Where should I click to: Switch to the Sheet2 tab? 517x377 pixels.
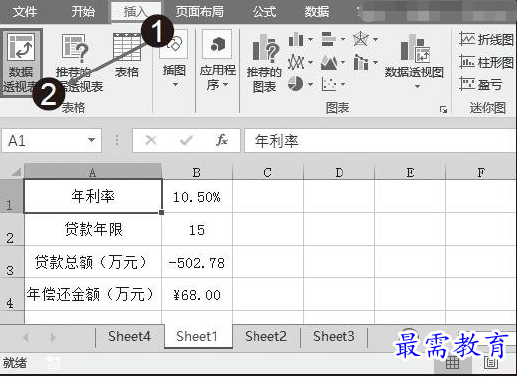pos(266,336)
